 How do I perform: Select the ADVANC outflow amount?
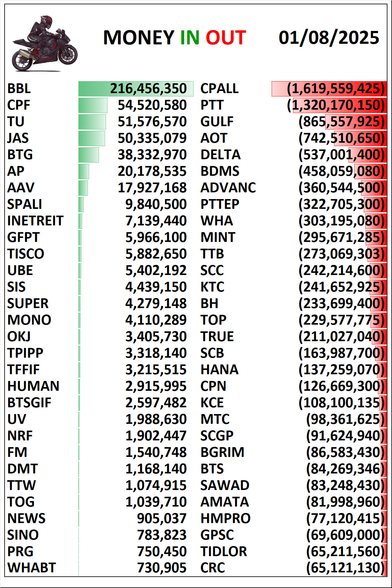(x=341, y=188)
